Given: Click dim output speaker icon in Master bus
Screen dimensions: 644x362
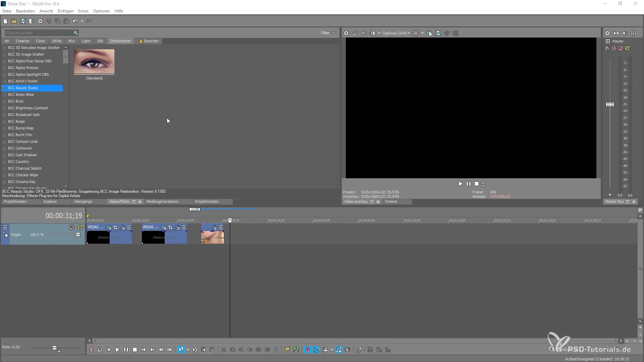Looking at the screenshot, I should coord(625,33).
